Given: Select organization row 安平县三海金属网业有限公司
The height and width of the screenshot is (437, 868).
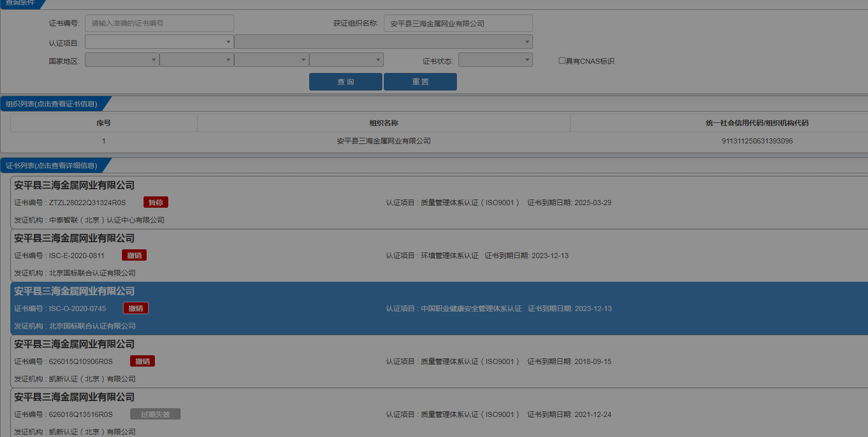Looking at the screenshot, I should [384, 141].
